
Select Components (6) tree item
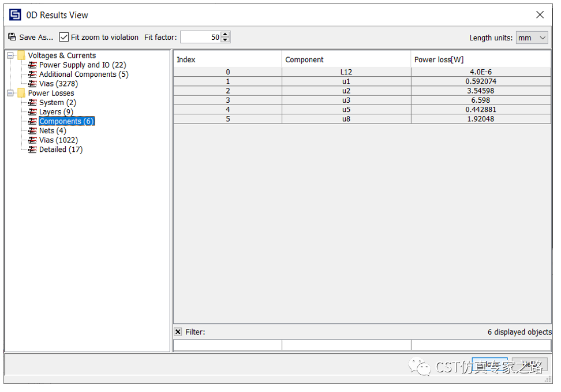66,121
